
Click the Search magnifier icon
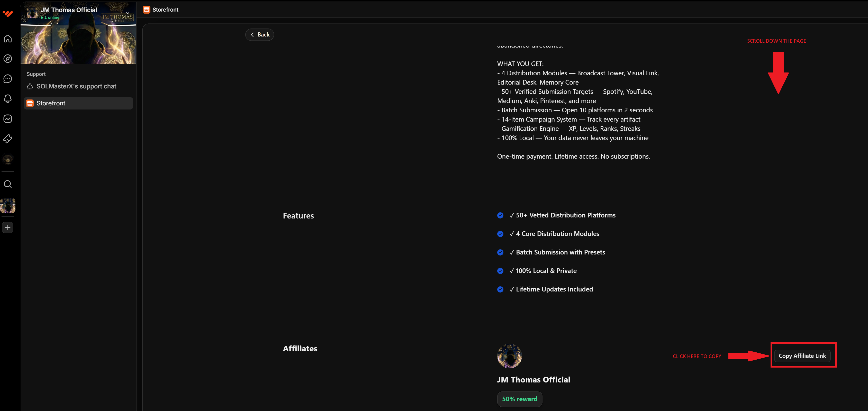coord(8,184)
